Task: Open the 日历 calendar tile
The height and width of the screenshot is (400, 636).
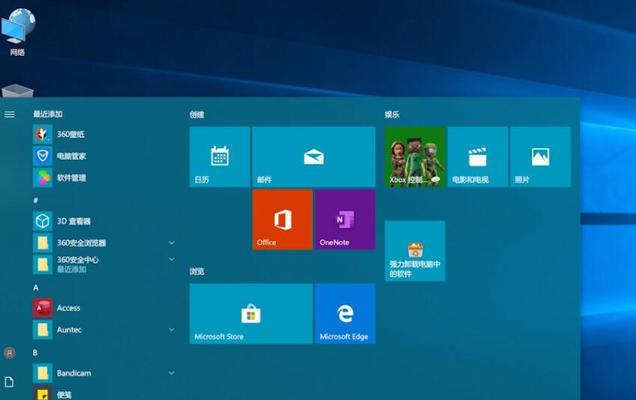Action: [219, 157]
